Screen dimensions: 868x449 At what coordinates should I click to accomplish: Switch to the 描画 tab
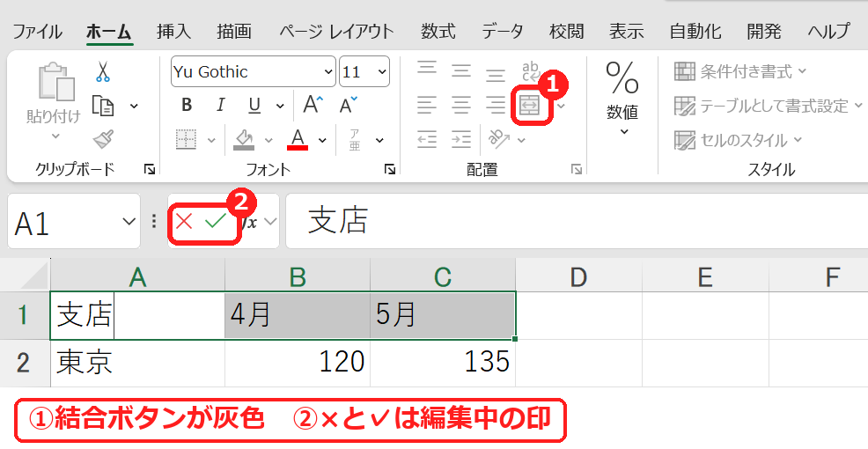pos(234,32)
